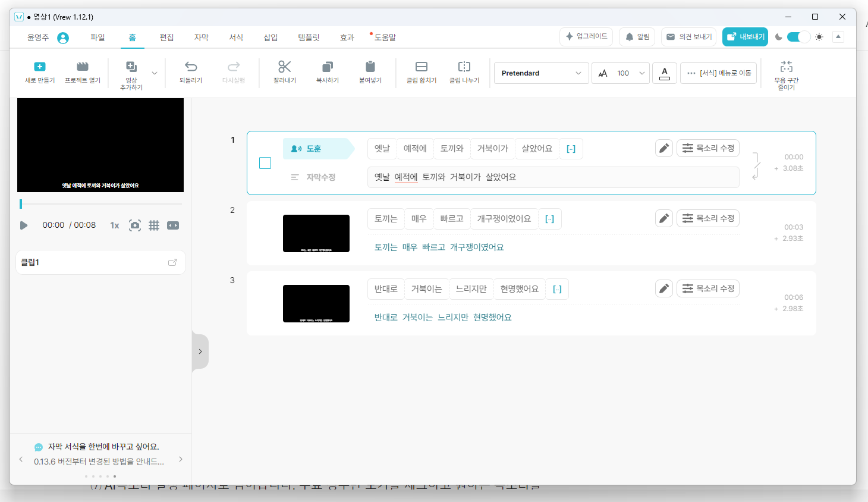Click the 토끼와 word chip in clip 1
Image resolution: width=868 pixels, height=502 pixels.
tap(452, 149)
